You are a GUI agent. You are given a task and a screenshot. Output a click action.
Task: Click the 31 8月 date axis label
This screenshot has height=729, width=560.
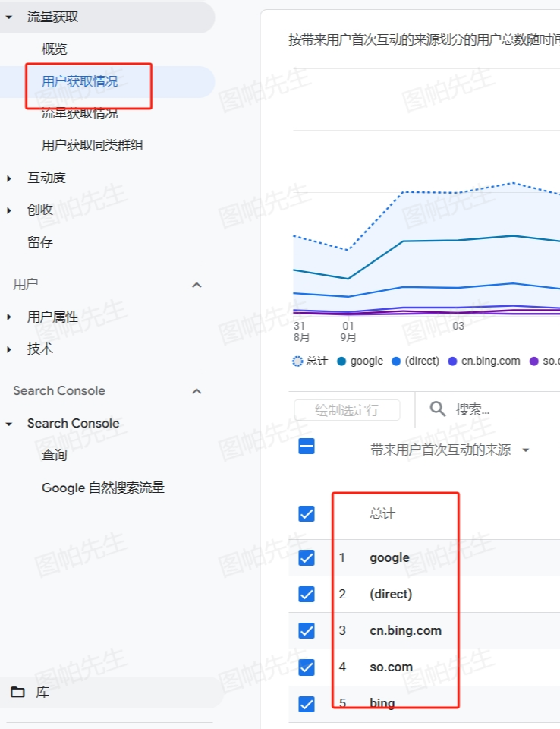[301, 332]
